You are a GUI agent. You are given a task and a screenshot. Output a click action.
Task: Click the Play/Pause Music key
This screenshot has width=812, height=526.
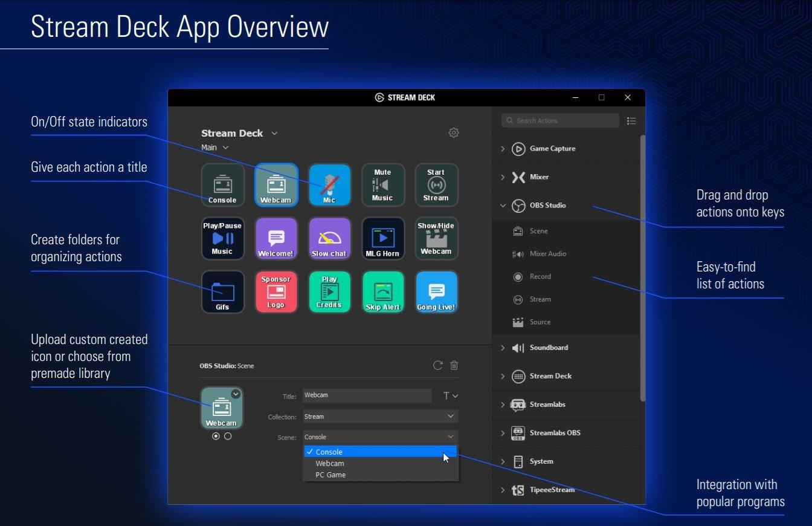(x=223, y=238)
